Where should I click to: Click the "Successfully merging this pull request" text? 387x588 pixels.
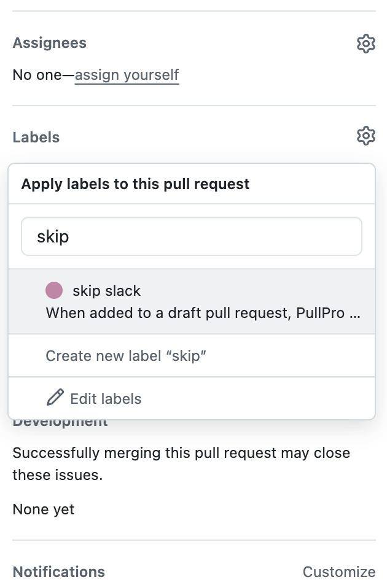[181, 454]
